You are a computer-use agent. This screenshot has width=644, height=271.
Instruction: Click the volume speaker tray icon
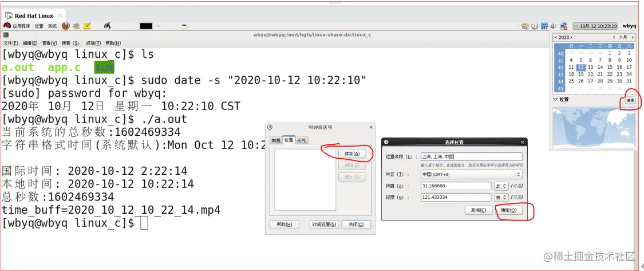[554, 26]
